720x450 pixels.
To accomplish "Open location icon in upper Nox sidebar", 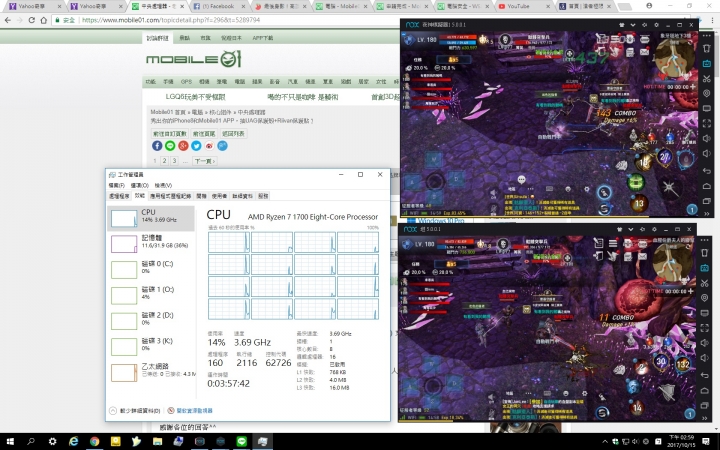I will click(707, 93).
